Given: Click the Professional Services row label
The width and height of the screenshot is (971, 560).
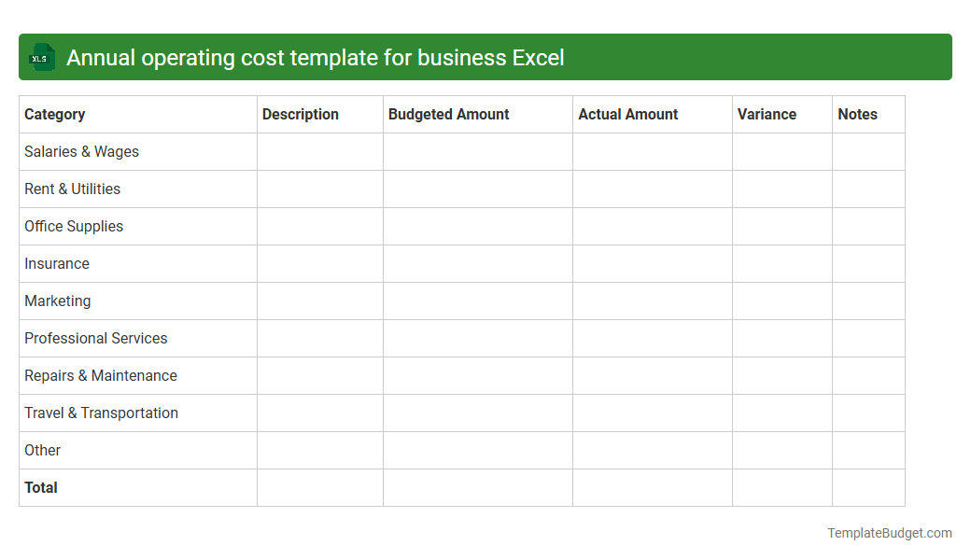Looking at the screenshot, I should (95, 338).
